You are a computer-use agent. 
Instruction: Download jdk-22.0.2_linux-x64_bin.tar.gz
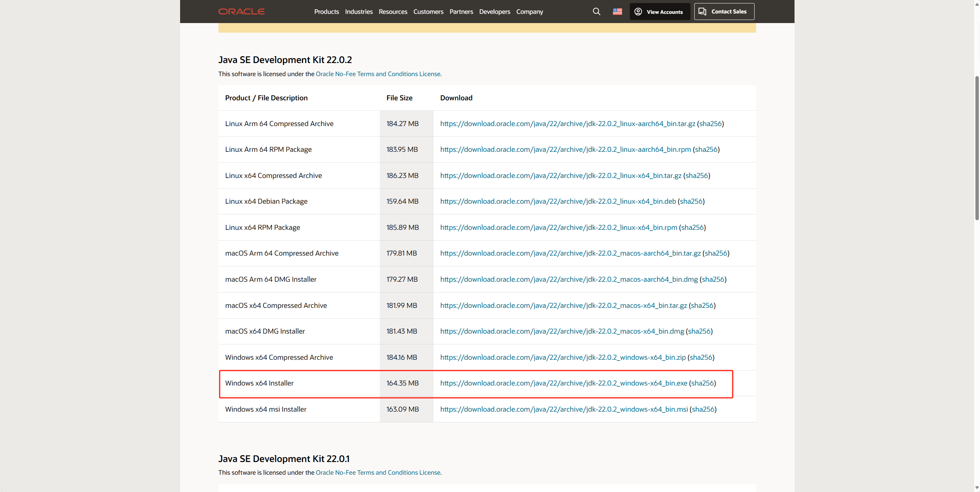(561, 176)
